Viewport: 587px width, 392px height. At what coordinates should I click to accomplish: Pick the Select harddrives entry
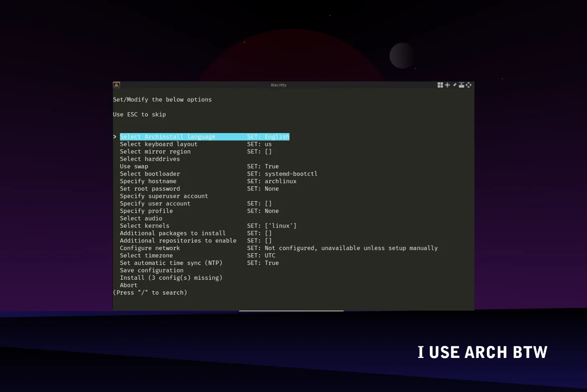click(x=150, y=159)
